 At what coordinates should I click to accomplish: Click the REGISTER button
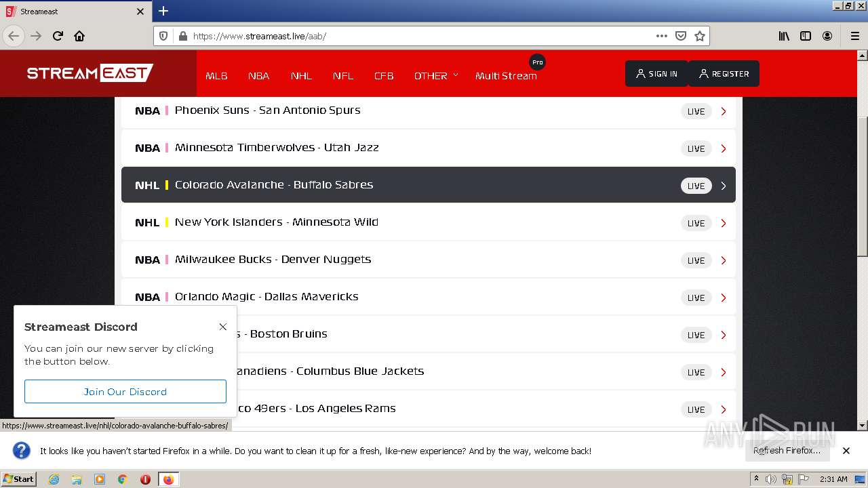pos(724,74)
